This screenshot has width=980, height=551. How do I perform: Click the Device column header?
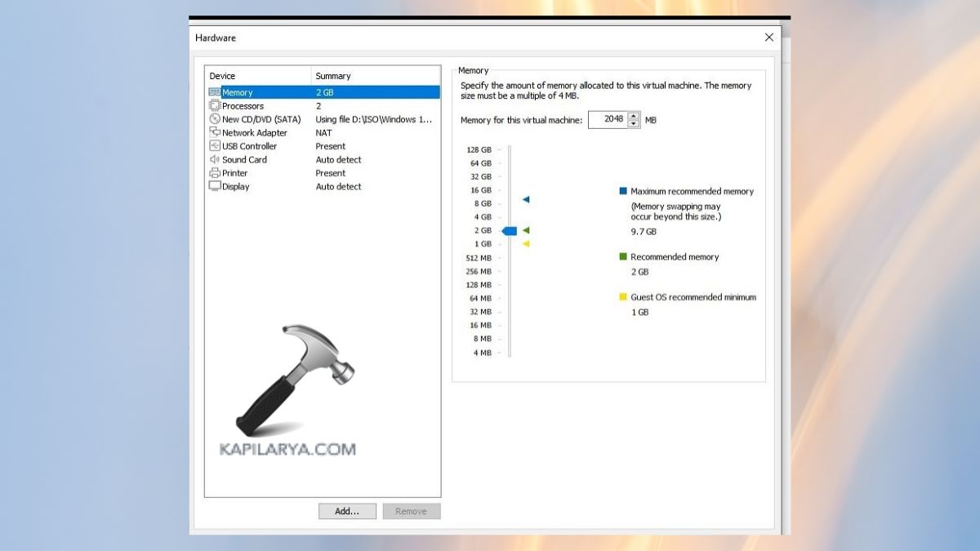(x=222, y=76)
